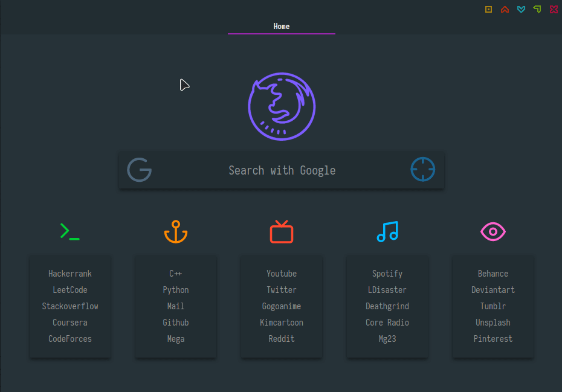Open Hackerrank
Image resolution: width=562 pixels, height=392 pixels.
point(69,273)
